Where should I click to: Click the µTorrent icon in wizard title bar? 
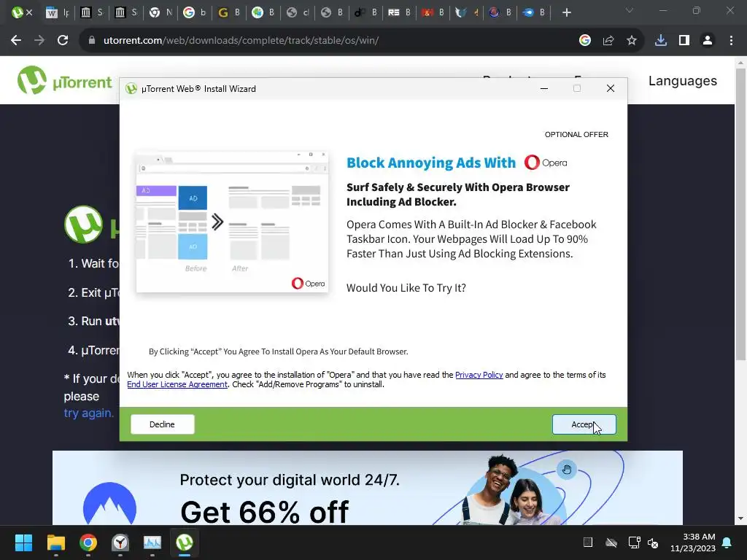click(131, 89)
